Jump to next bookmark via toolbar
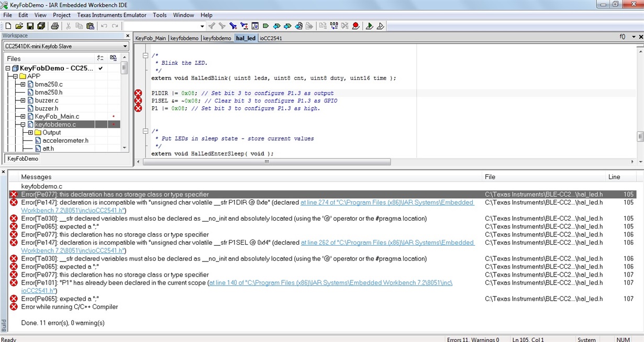 coord(287,26)
